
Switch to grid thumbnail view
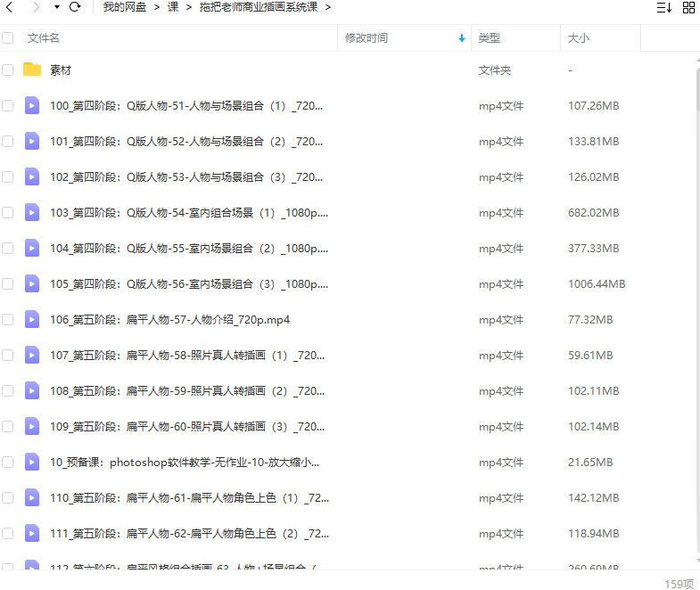point(688,8)
